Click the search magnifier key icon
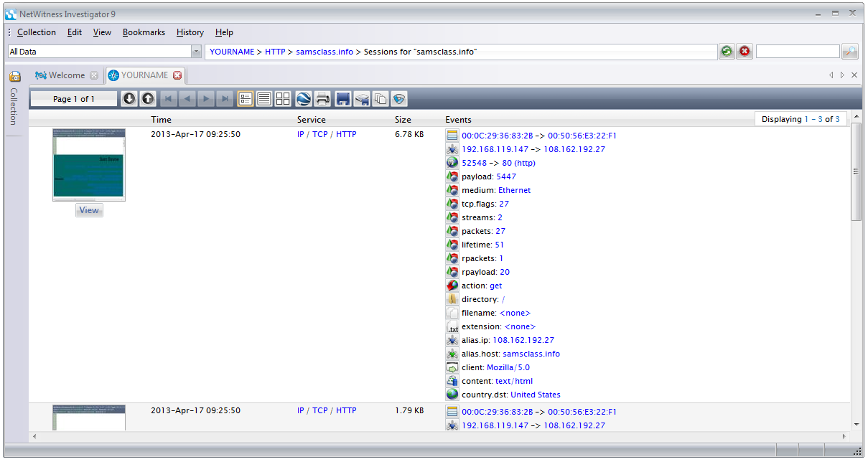Image resolution: width=868 pixels, height=462 pixels. click(x=850, y=52)
